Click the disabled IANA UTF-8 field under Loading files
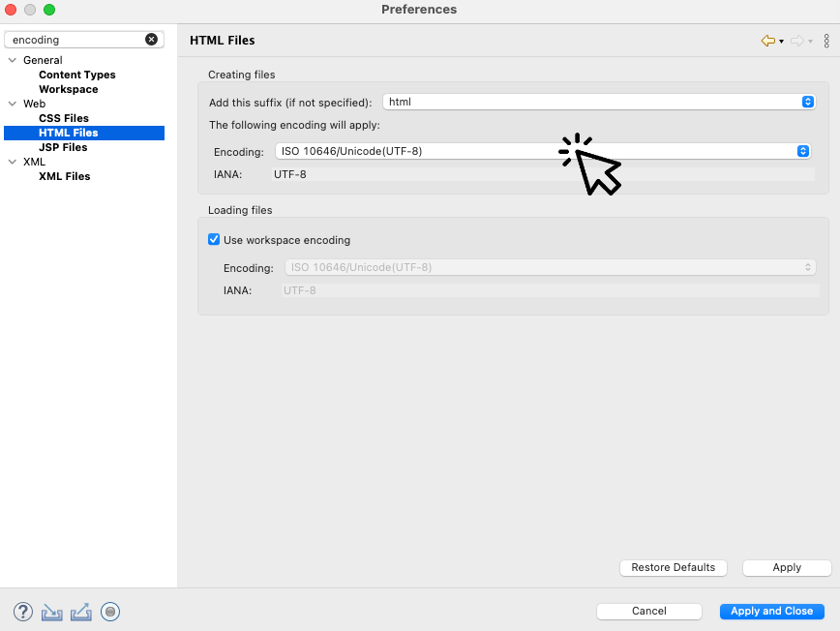The height and width of the screenshot is (631, 840). [x=551, y=290]
